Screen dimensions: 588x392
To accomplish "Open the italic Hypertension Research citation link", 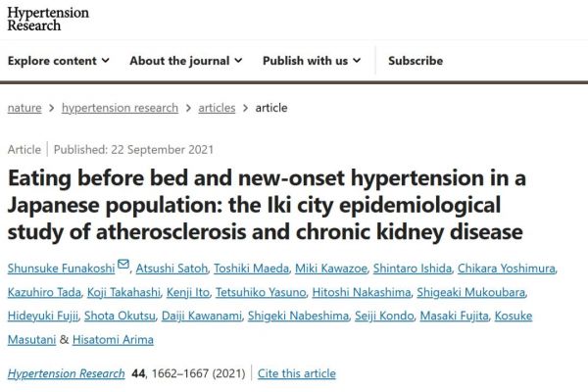I will [66, 373].
